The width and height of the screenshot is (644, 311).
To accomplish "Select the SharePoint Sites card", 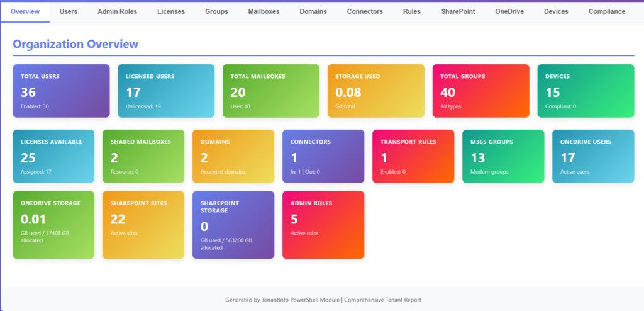I will 143,225.
